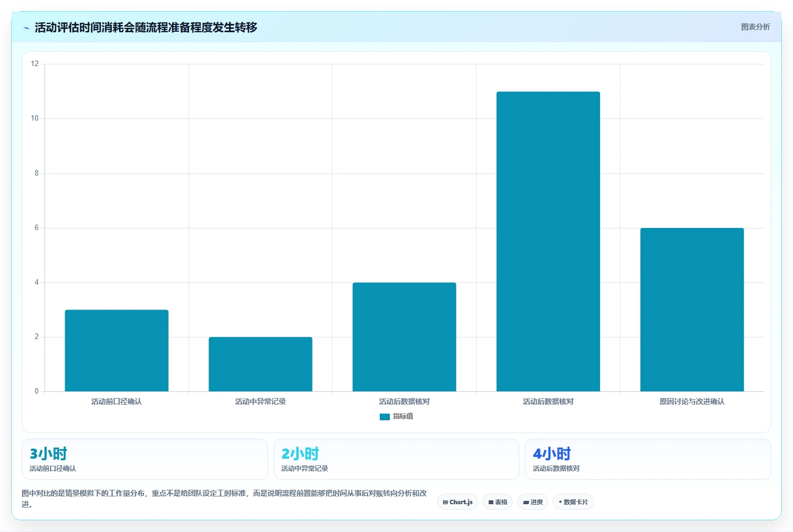Click the x-axis label 原因讨论与改进确认
Image resolution: width=793 pixels, height=532 pixels.
click(x=692, y=401)
